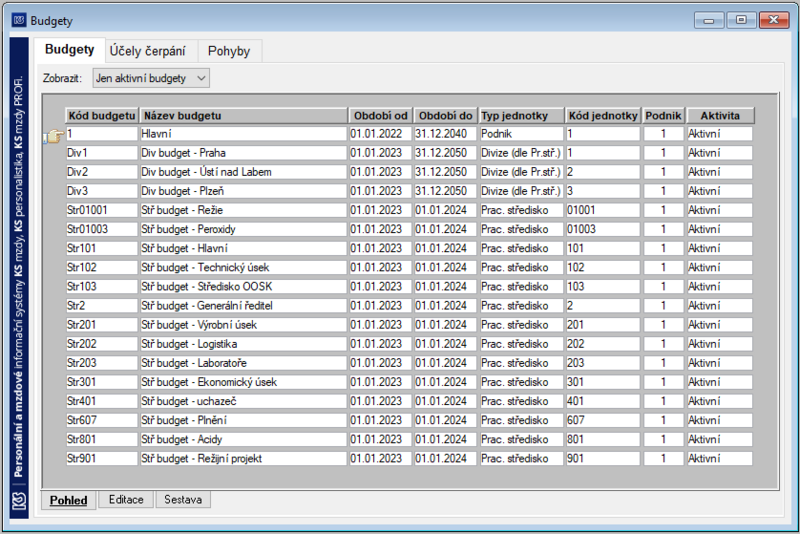The height and width of the screenshot is (534, 800).
Task: Switch to the Editace bottom tab
Action: pyautogui.click(x=126, y=499)
